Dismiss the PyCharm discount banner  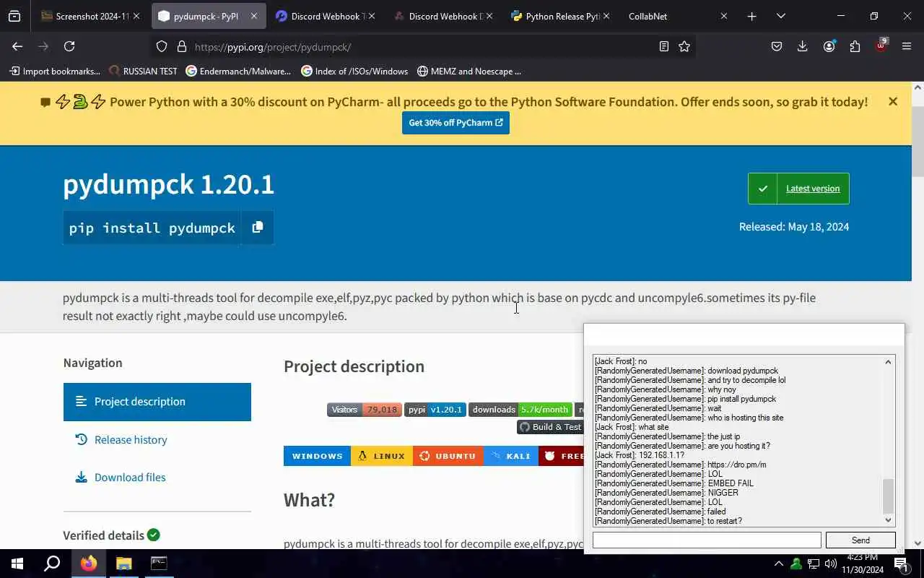tap(893, 102)
